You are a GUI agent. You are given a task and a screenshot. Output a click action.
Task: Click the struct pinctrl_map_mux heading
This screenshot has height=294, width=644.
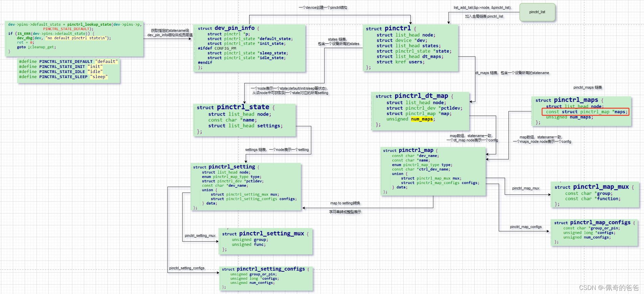[x=594, y=187]
